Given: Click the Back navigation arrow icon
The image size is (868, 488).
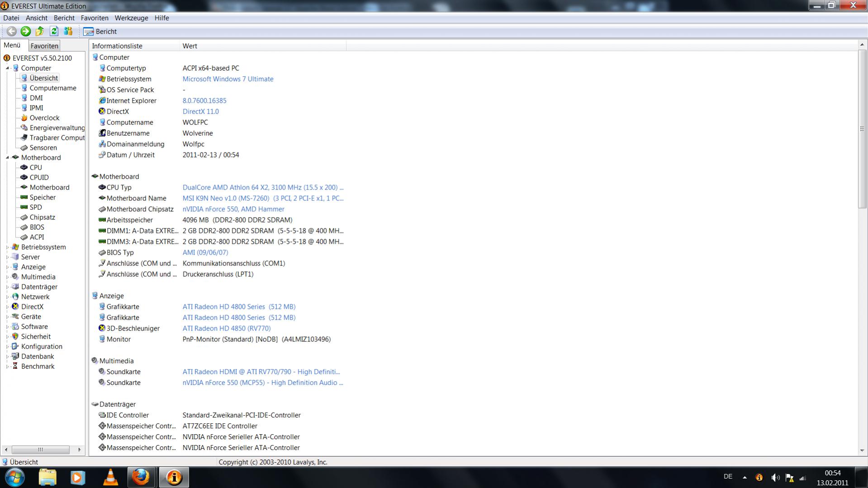Looking at the screenshot, I should [12, 31].
